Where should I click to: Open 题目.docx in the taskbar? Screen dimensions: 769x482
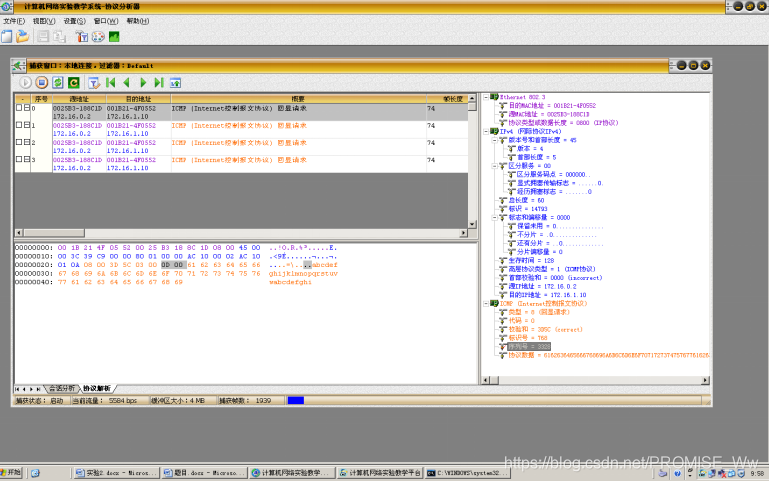[x=205, y=473]
